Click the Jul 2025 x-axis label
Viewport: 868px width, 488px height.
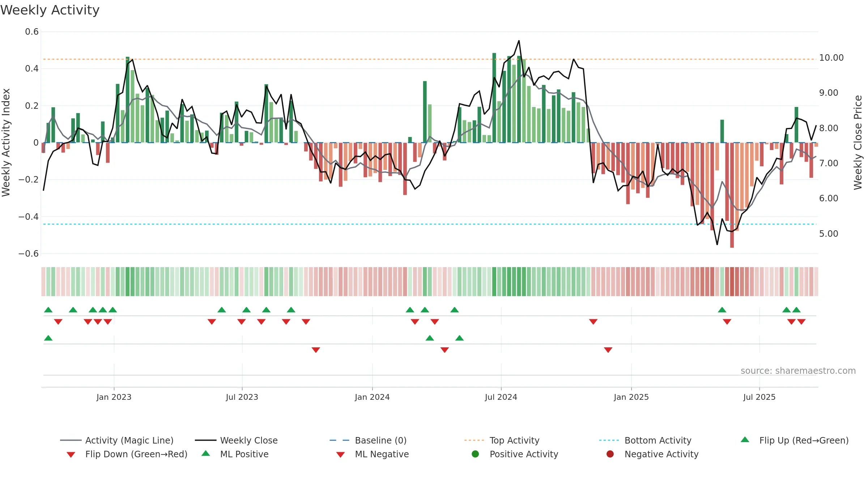(x=759, y=397)
